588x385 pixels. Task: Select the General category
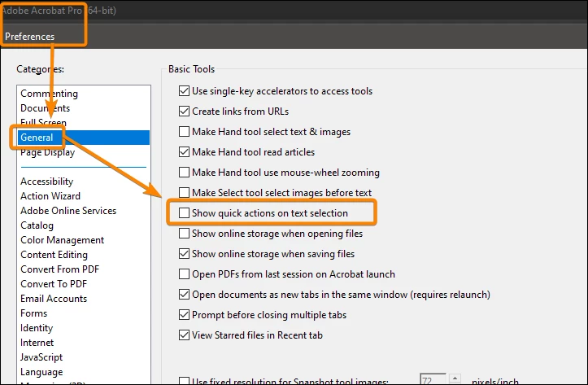(84, 138)
